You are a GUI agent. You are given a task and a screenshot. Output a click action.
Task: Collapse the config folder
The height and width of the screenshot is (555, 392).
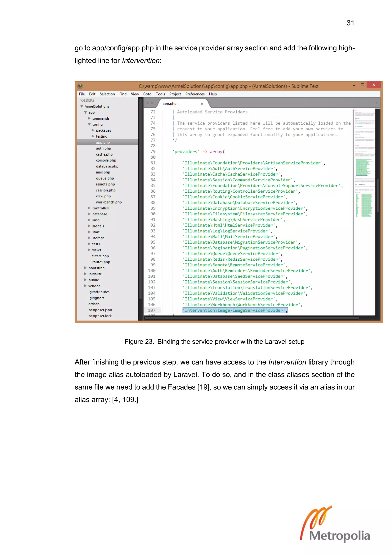click(x=89, y=124)
